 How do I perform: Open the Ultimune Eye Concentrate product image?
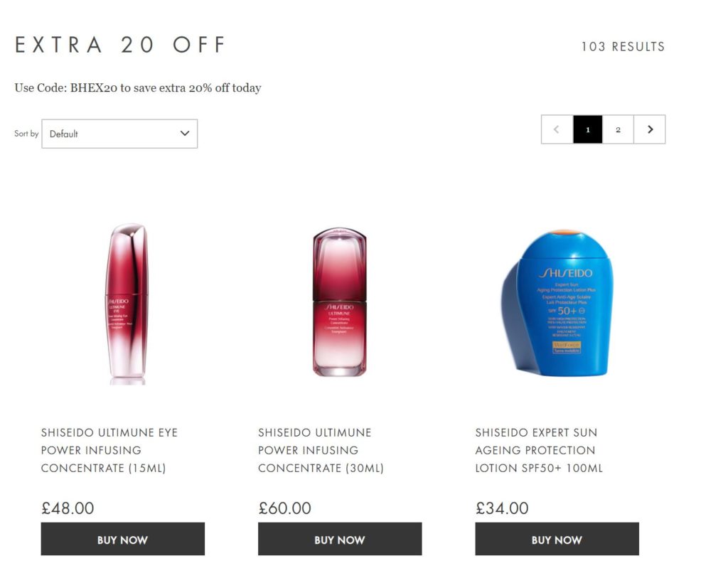[127, 304]
